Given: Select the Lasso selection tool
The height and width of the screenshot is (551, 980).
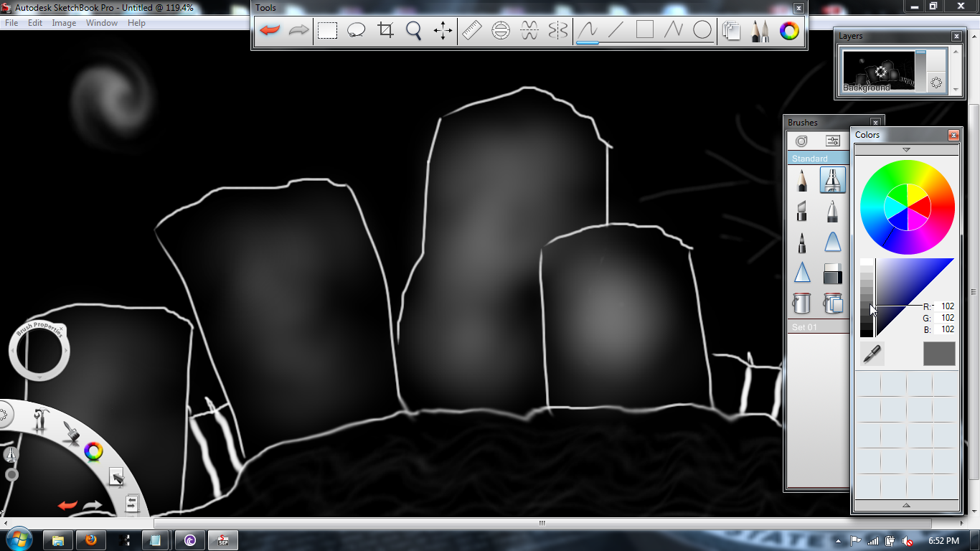Looking at the screenshot, I should (x=357, y=30).
